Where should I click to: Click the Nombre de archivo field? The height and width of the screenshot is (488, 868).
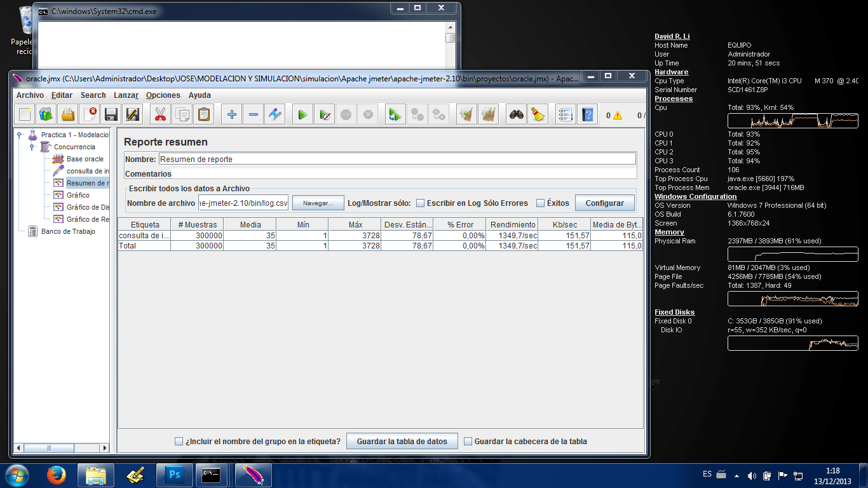click(243, 203)
